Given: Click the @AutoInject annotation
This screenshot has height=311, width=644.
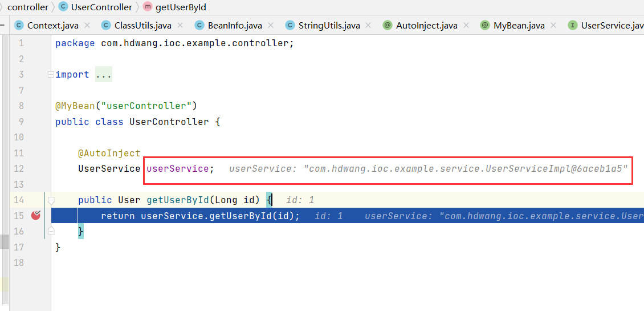Looking at the screenshot, I should (x=109, y=154).
